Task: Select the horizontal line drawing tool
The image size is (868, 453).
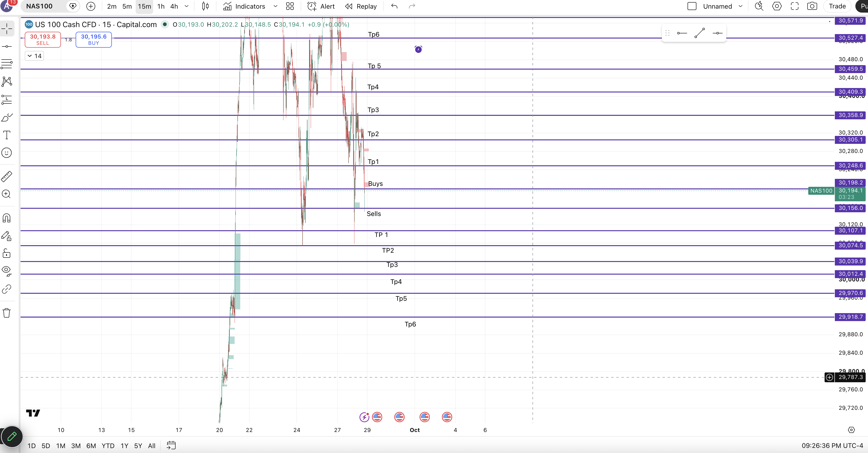Action: 7,46
